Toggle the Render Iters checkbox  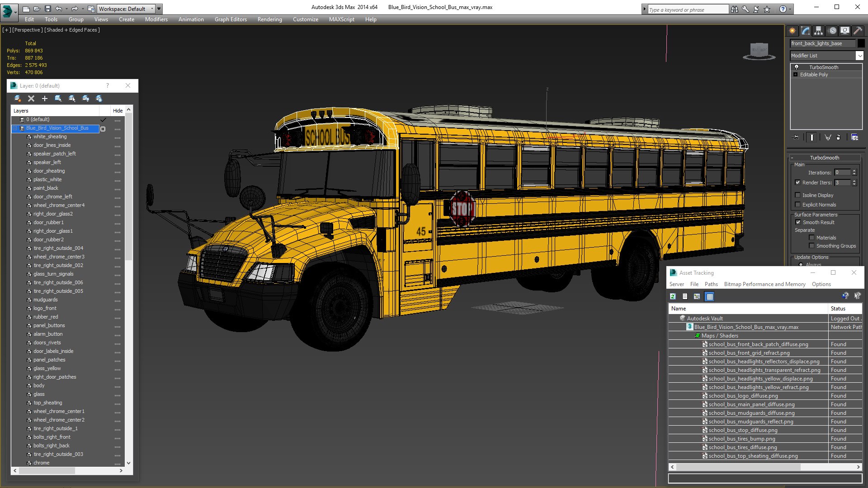point(798,183)
